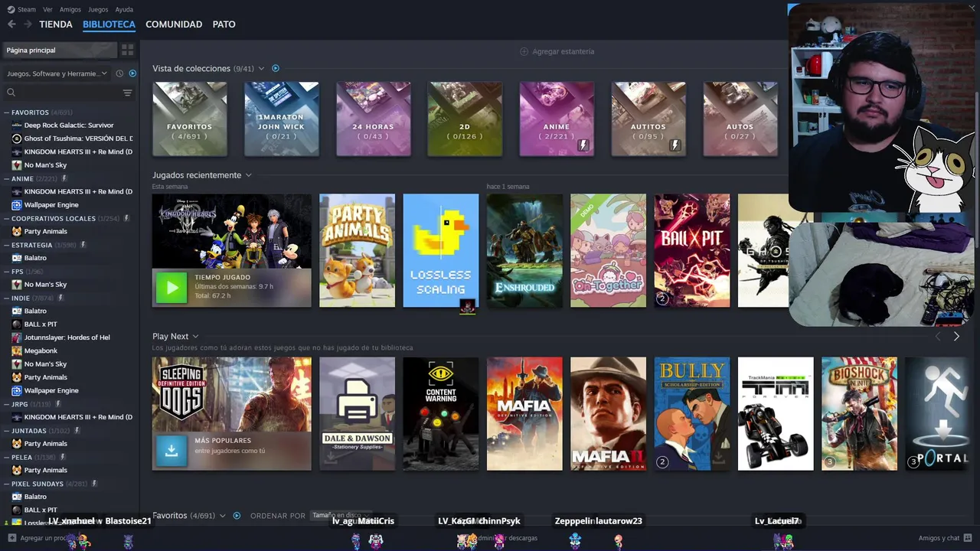The width and height of the screenshot is (980, 551).
Task: Select Lossless Scaling cover in recent games
Action: pos(440,250)
